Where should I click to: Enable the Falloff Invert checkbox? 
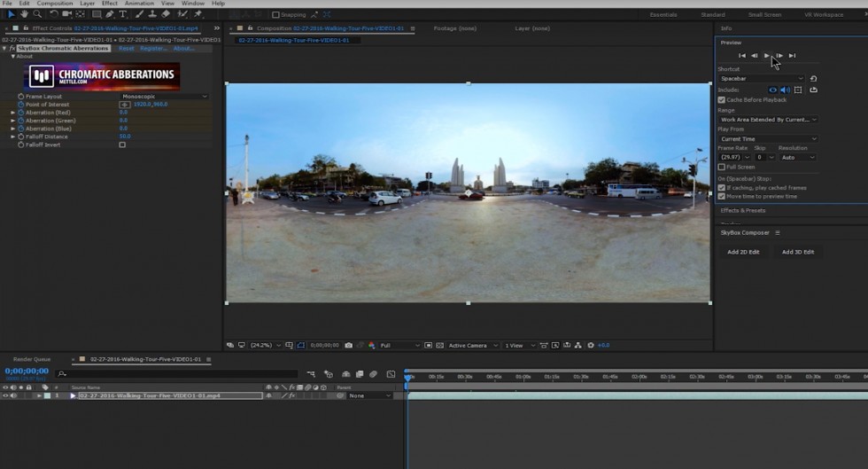(x=122, y=145)
